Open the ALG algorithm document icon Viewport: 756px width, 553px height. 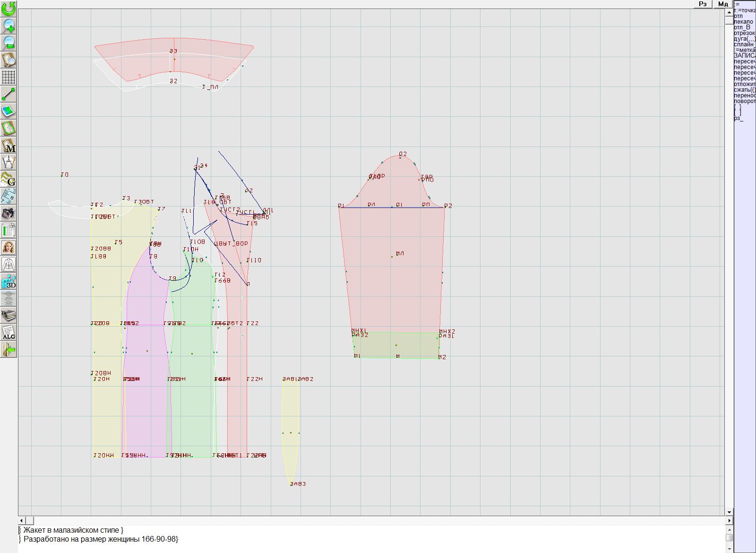tap(9, 332)
